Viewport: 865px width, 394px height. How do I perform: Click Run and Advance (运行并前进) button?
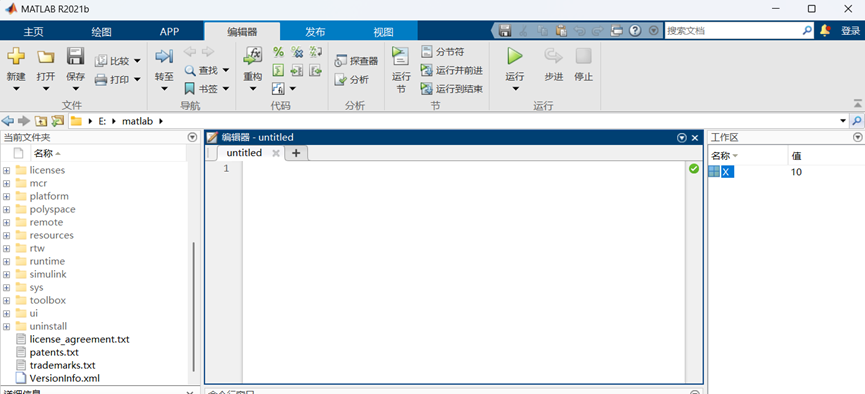click(x=452, y=70)
